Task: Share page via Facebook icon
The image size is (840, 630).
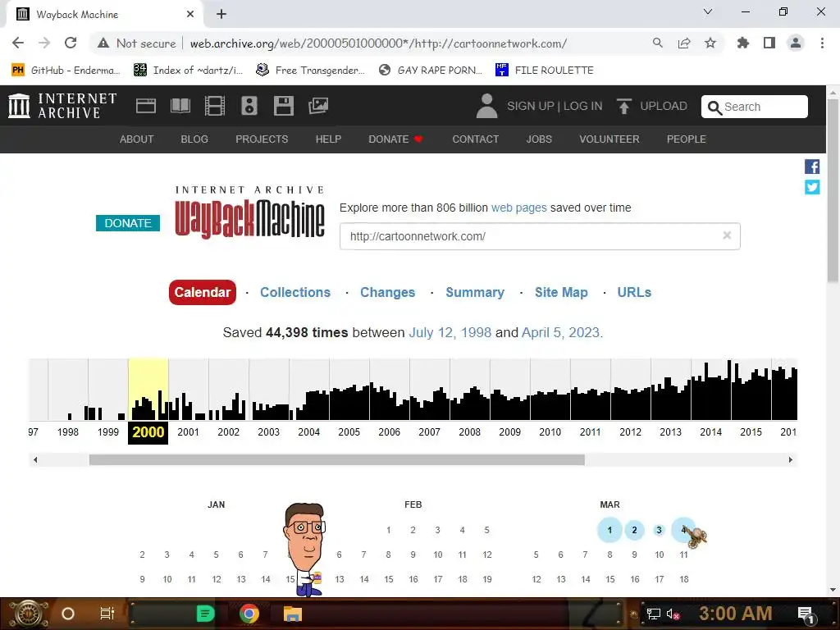Action: (x=812, y=167)
